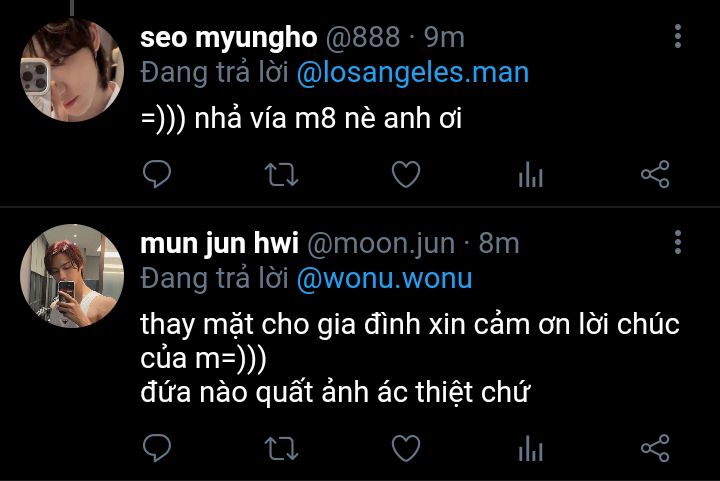The height and width of the screenshot is (481, 720).
Task: Retweet seo myungho's post
Action: 281,174
